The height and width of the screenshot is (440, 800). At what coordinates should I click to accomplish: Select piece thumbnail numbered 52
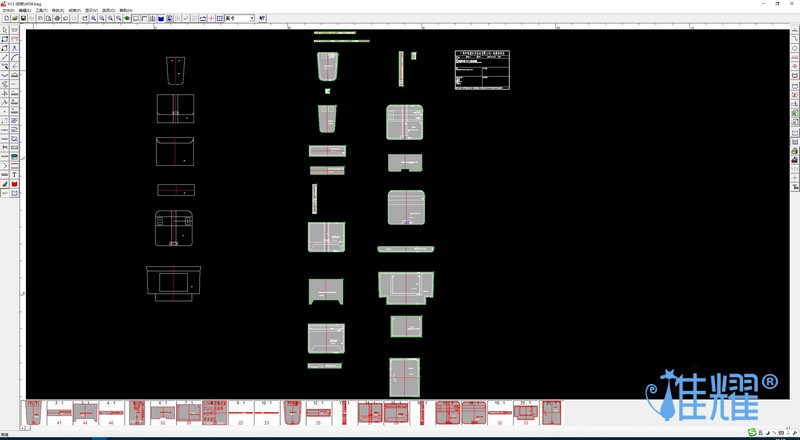pos(163,412)
